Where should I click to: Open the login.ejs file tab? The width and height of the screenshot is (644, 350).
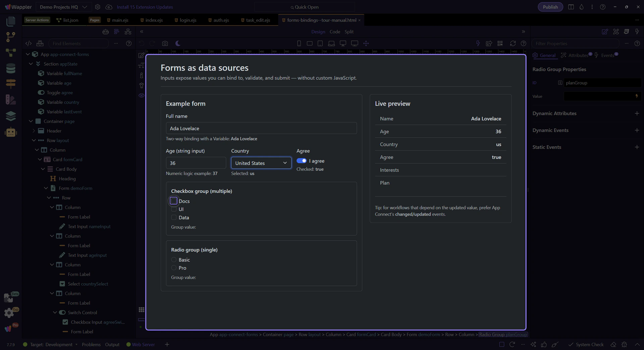pyautogui.click(x=188, y=20)
